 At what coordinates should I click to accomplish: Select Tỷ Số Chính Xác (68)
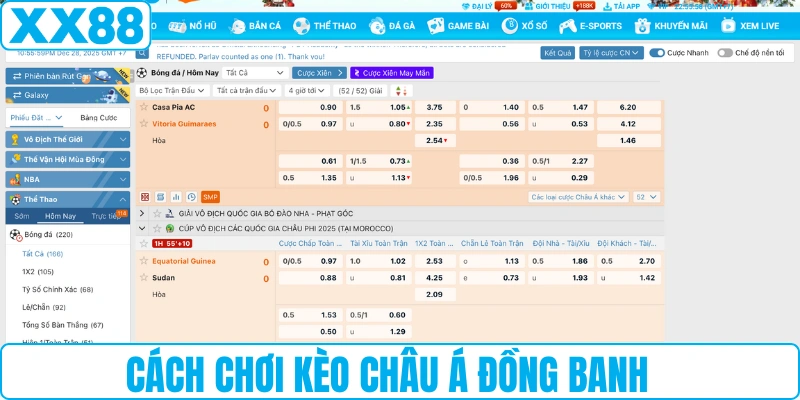(x=57, y=289)
